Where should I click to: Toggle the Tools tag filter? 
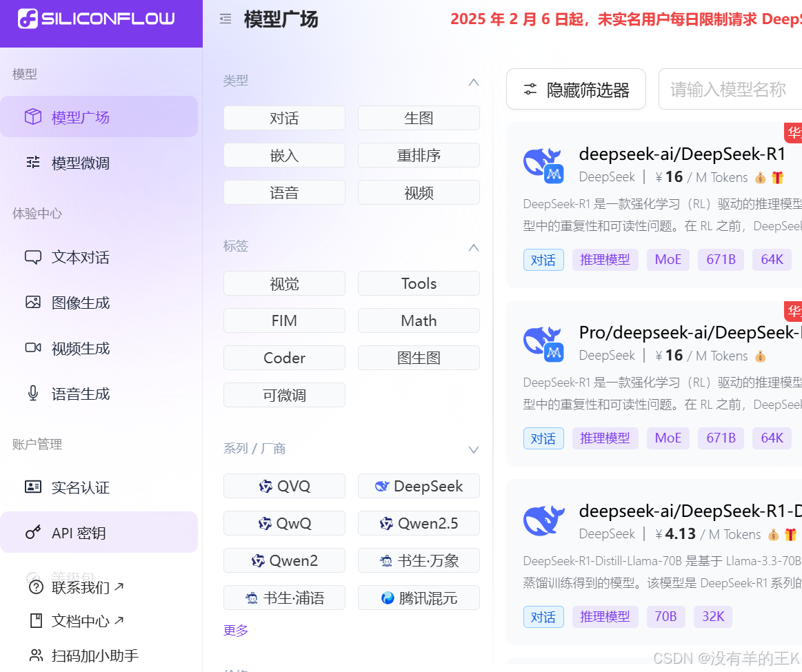pos(419,284)
